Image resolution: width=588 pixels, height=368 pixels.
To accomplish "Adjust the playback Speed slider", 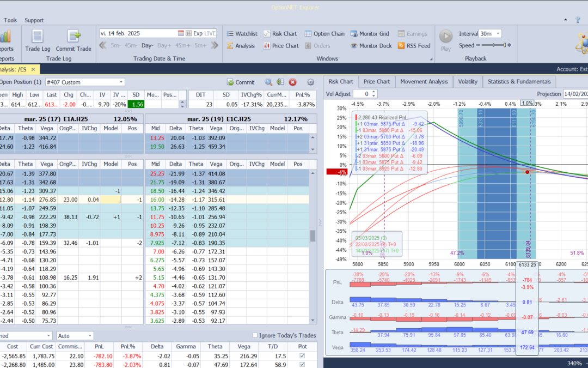I will (x=493, y=45).
